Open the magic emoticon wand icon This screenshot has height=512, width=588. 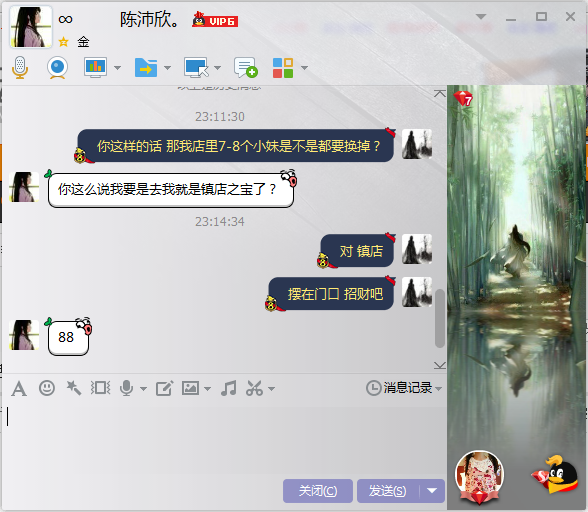(74, 388)
